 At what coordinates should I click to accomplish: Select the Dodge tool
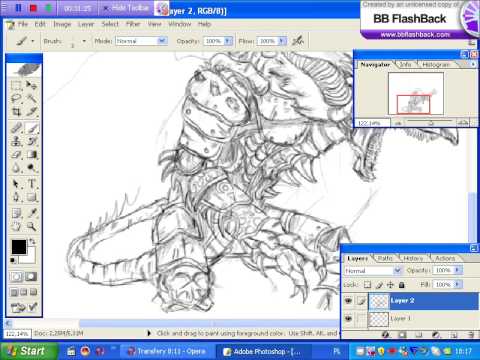[x=32, y=168]
